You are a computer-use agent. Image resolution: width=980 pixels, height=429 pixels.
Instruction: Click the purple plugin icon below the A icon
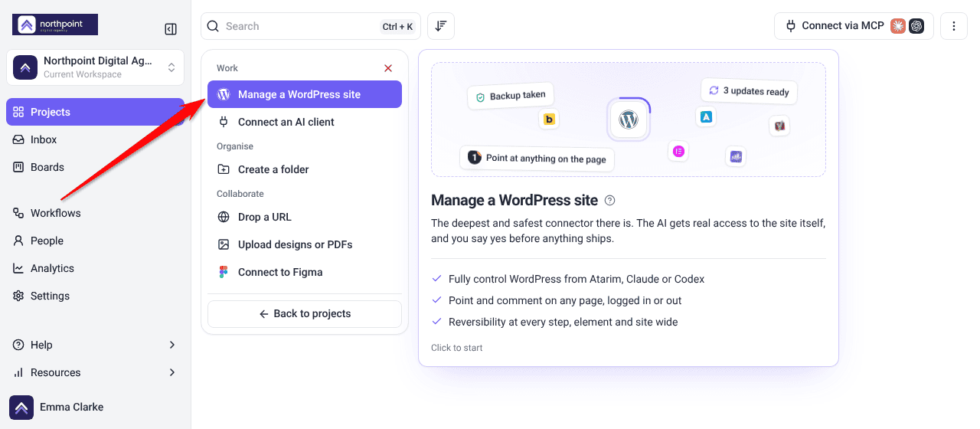[x=737, y=156]
